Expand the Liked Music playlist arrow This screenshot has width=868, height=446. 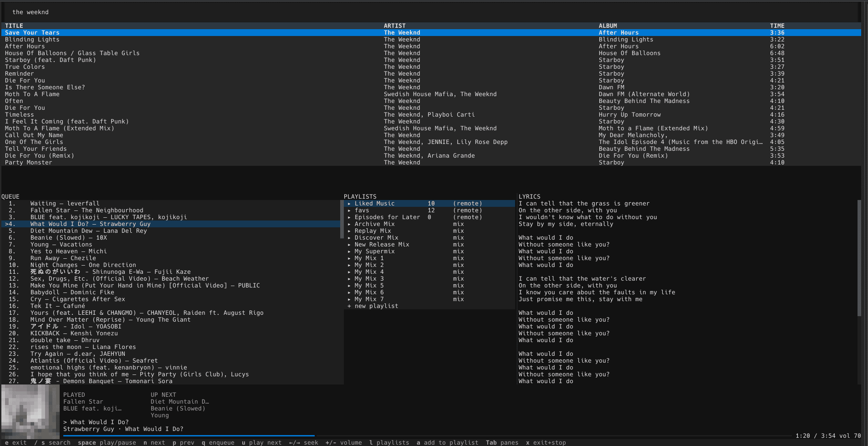[x=349, y=204]
